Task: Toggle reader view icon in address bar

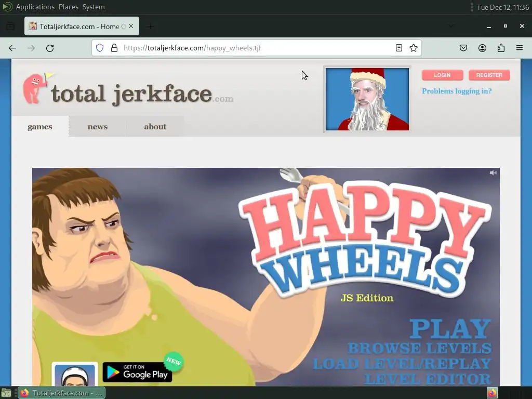Action: (x=399, y=48)
